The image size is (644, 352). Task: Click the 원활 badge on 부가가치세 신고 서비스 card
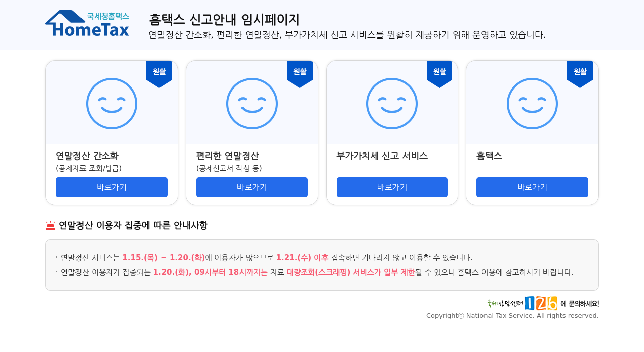[439, 71]
